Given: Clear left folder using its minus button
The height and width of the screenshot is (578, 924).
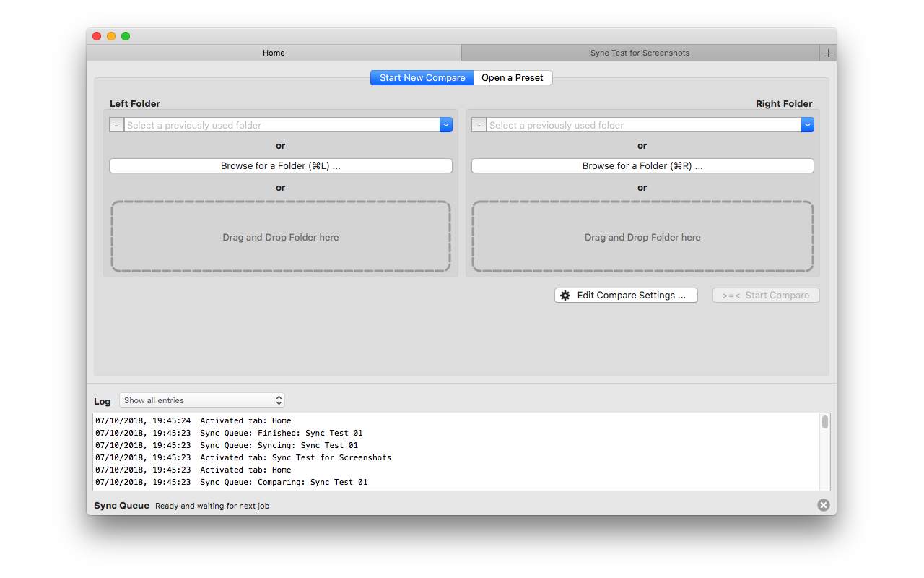Looking at the screenshot, I should tap(116, 124).
